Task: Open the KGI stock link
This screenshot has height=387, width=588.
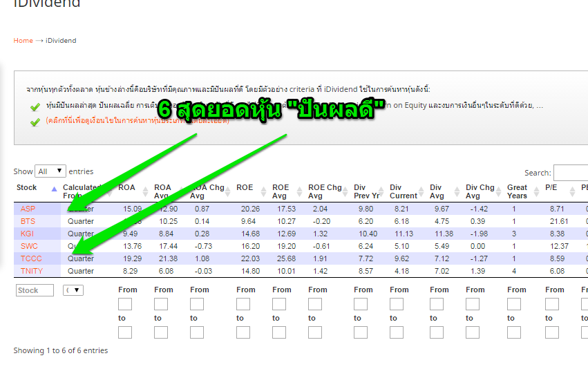Action: (27, 234)
